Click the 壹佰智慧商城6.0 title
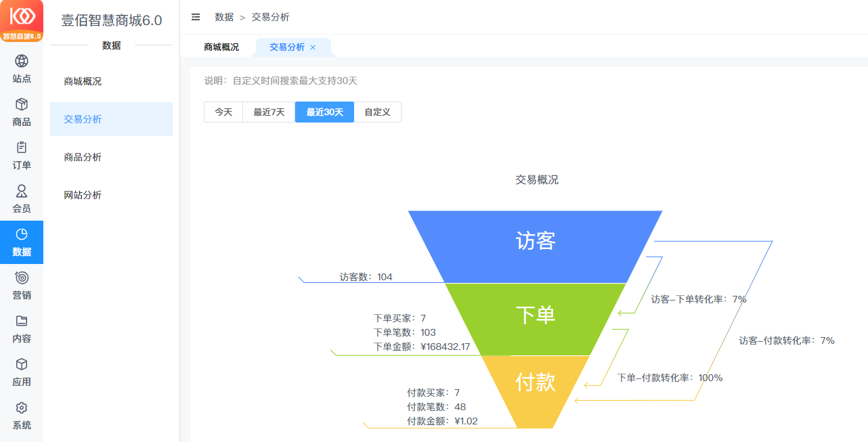This screenshot has width=868, height=442. [x=112, y=21]
